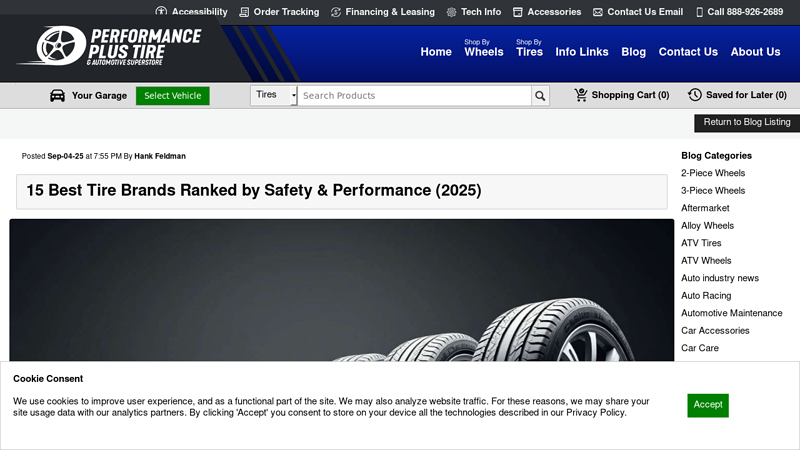Focus the Search Products input field
Viewport: 800px width, 450px height.
point(414,95)
